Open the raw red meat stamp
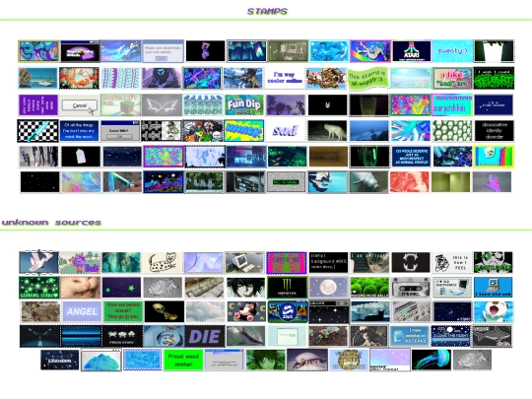The width and height of the screenshot is (532, 399). [x=410, y=182]
